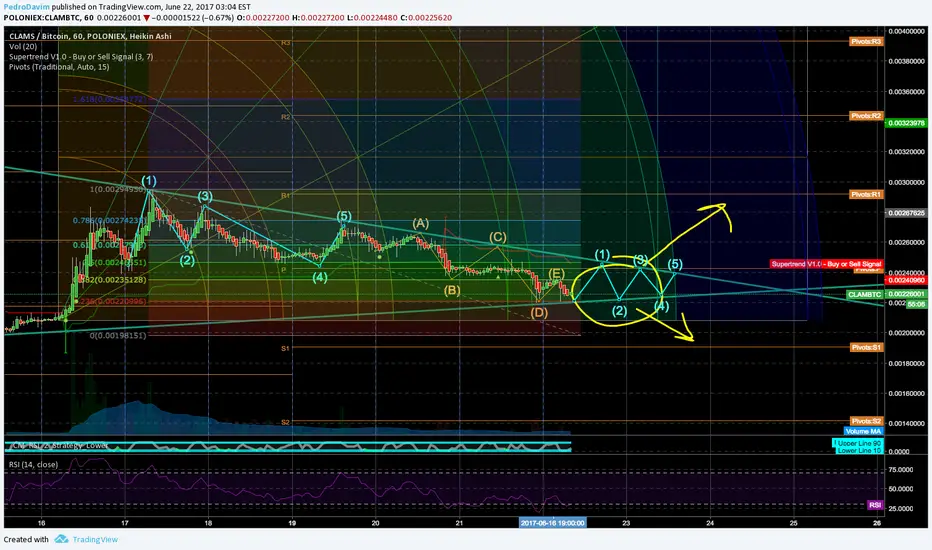932x550 pixels.
Task: Click the red Supertrend Buy or Sell Signal label
Action: (x=826, y=263)
